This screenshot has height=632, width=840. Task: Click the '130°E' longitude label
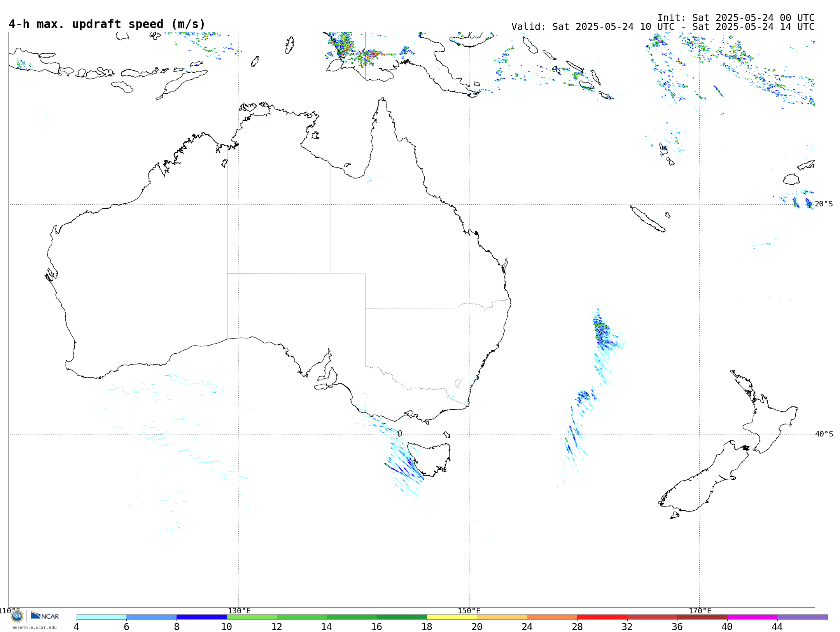coord(239,611)
